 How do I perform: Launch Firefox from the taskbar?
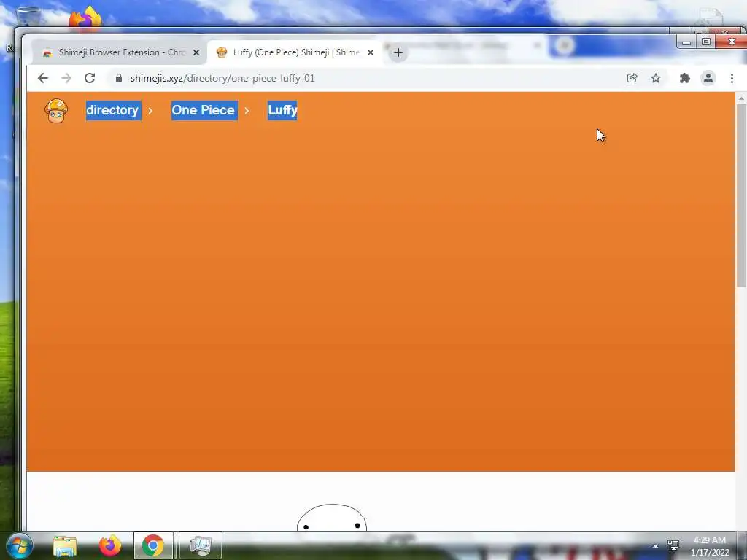point(109,545)
